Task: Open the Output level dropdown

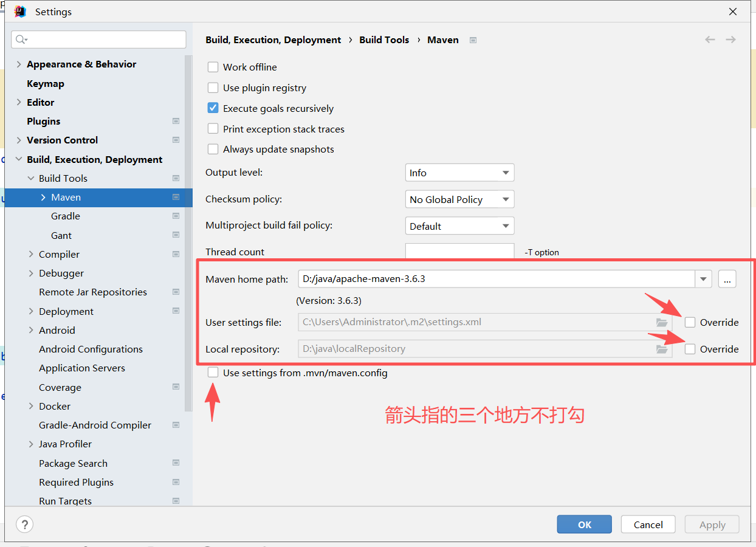Action: click(x=459, y=173)
